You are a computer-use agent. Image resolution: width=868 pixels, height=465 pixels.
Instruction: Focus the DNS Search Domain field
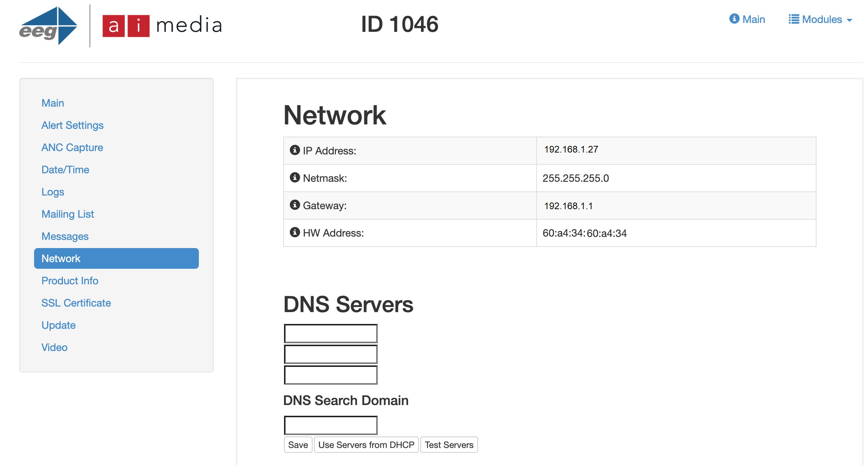(331, 425)
